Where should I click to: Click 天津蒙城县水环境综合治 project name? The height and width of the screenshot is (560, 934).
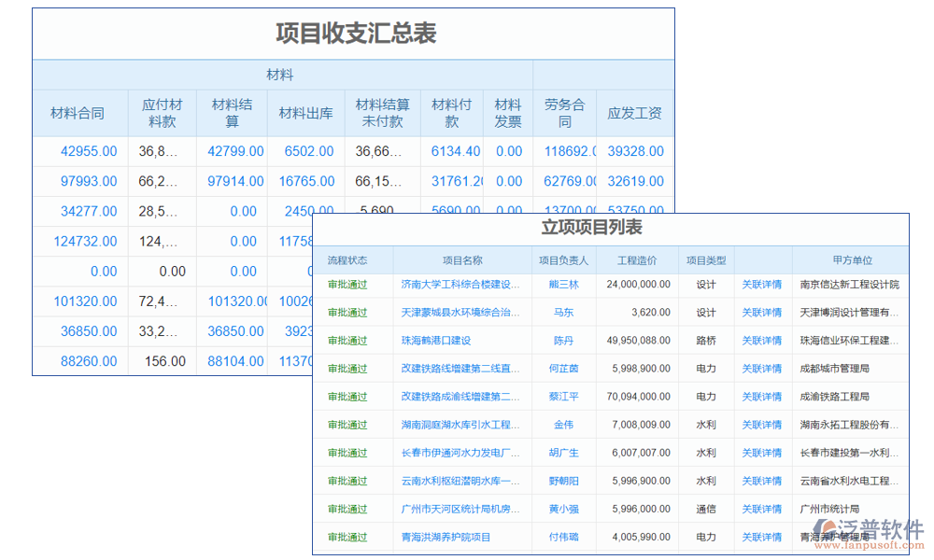click(458, 311)
